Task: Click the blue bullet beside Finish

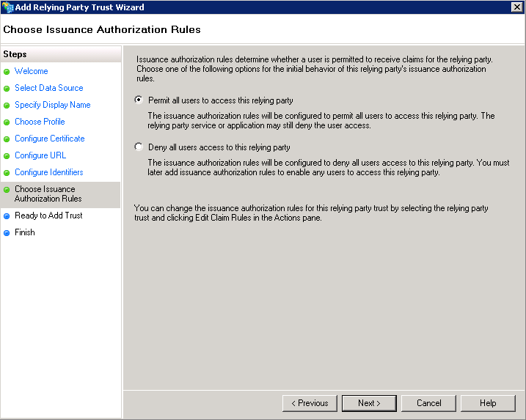Action: point(7,233)
